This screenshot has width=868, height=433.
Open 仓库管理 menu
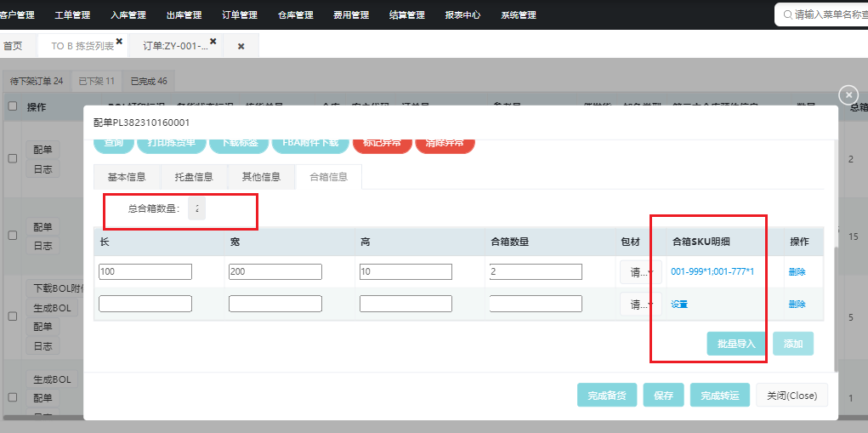[x=296, y=15]
